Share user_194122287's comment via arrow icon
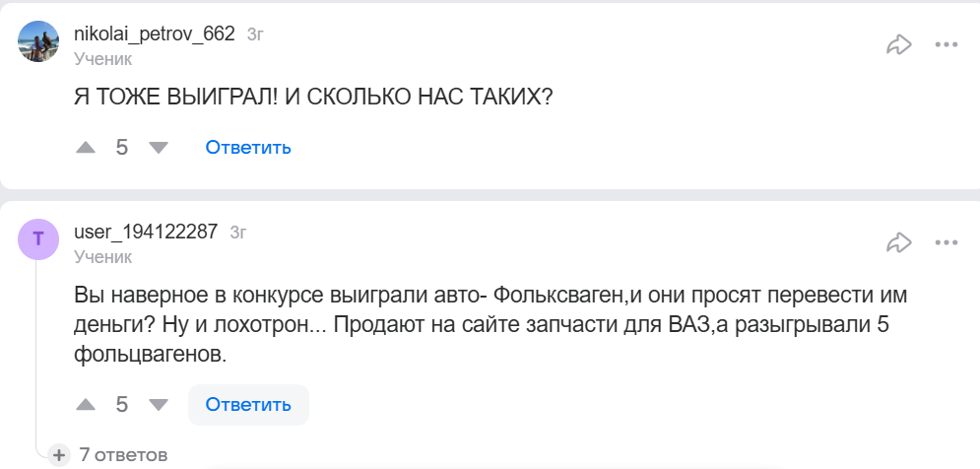Image resolution: width=980 pixels, height=469 pixels. [898, 241]
